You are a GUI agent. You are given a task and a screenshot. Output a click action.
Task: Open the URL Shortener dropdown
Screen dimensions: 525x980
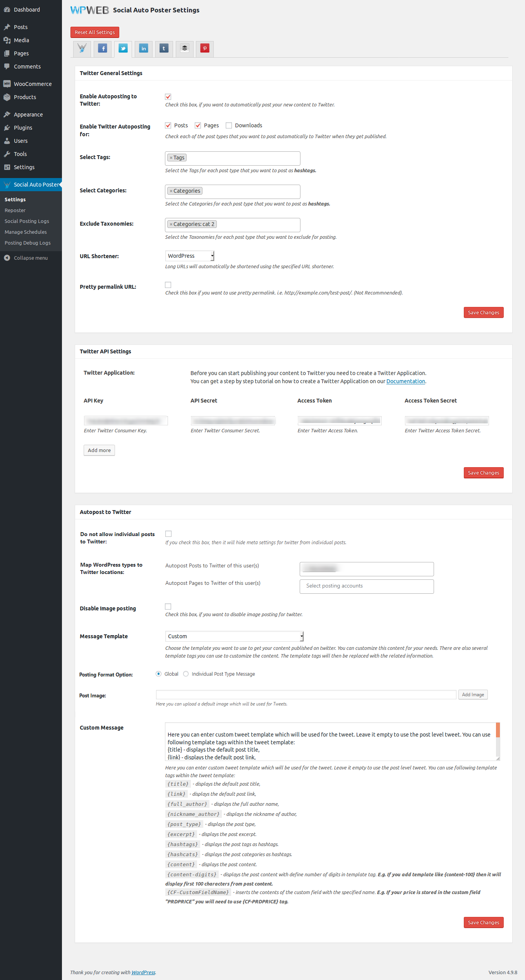coord(190,256)
